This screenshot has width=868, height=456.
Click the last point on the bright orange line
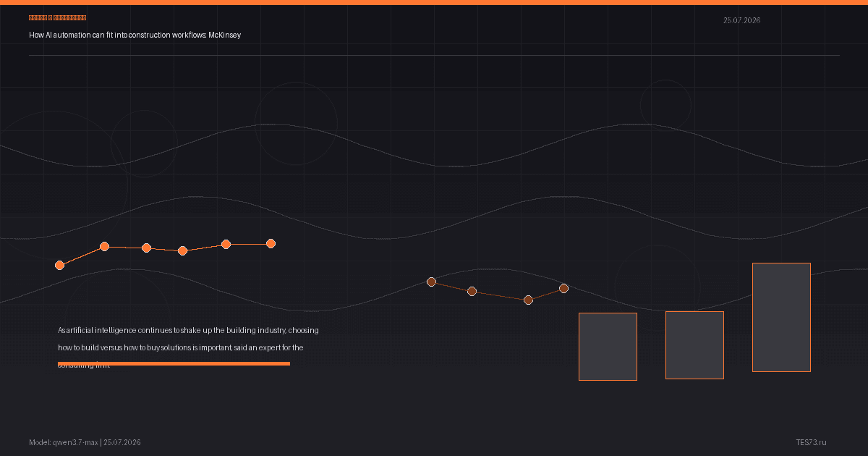point(271,243)
